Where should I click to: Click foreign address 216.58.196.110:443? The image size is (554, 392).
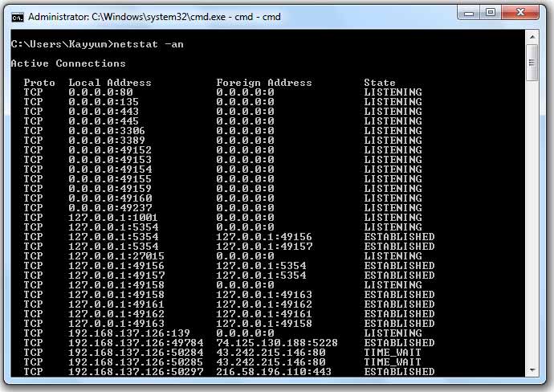click(274, 372)
